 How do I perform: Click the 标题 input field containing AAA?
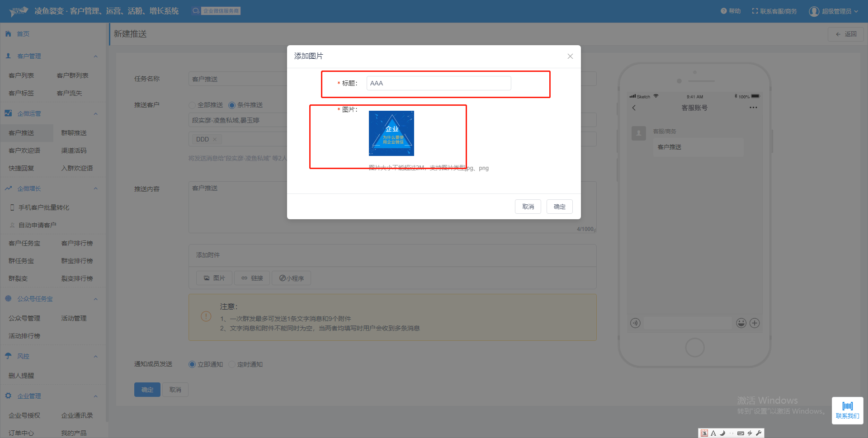[439, 83]
